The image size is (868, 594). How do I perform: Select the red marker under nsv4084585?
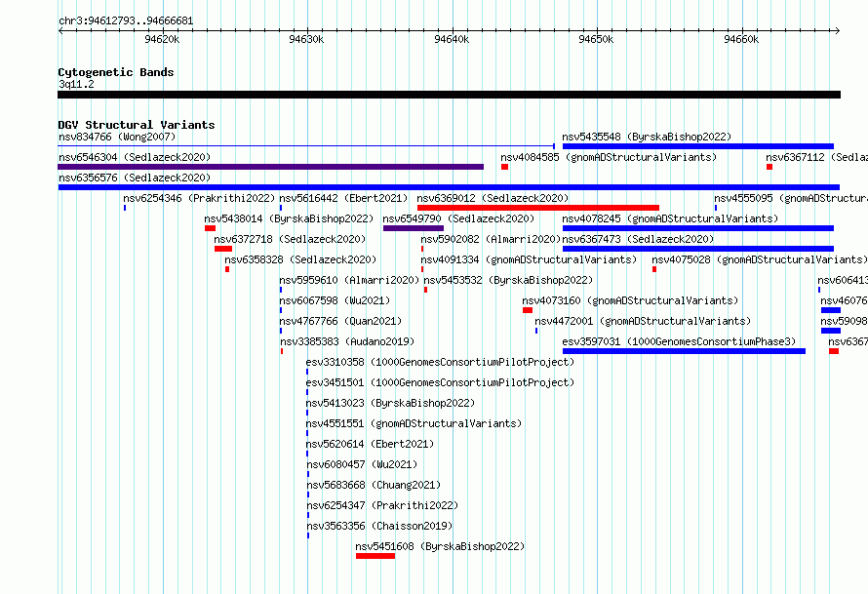pyautogui.click(x=504, y=167)
